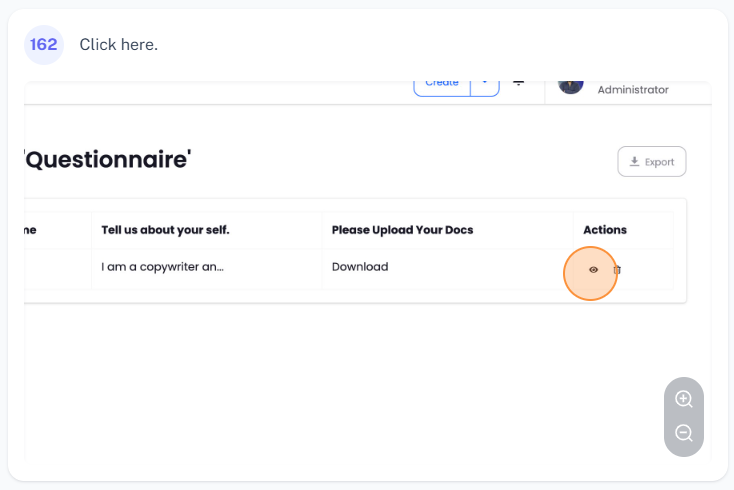Zoom in with the magnifier plus icon
The height and width of the screenshot is (490, 734).
click(x=684, y=399)
